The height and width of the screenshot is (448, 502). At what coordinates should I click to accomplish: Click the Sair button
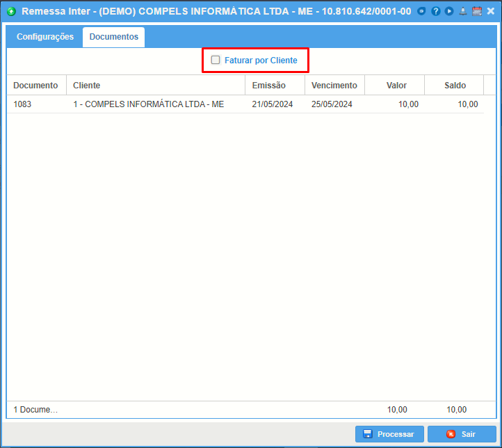tap(462, 434)
